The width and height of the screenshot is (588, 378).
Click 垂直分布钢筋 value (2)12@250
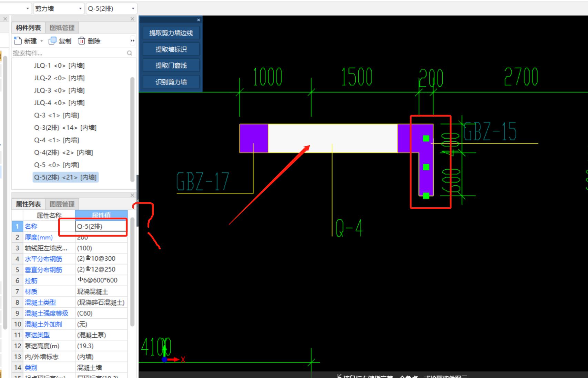[101, 269]
